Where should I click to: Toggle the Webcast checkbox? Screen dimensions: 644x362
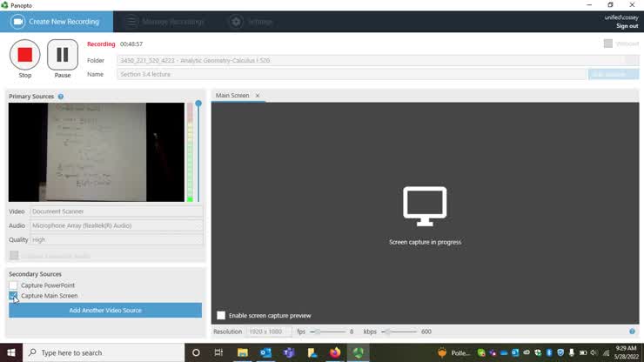(607, 44)
